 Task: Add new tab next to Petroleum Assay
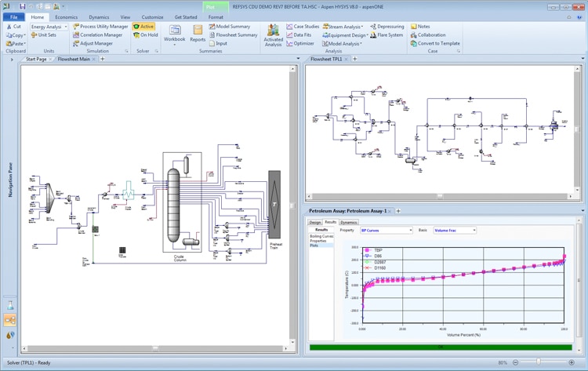[398, 211]
